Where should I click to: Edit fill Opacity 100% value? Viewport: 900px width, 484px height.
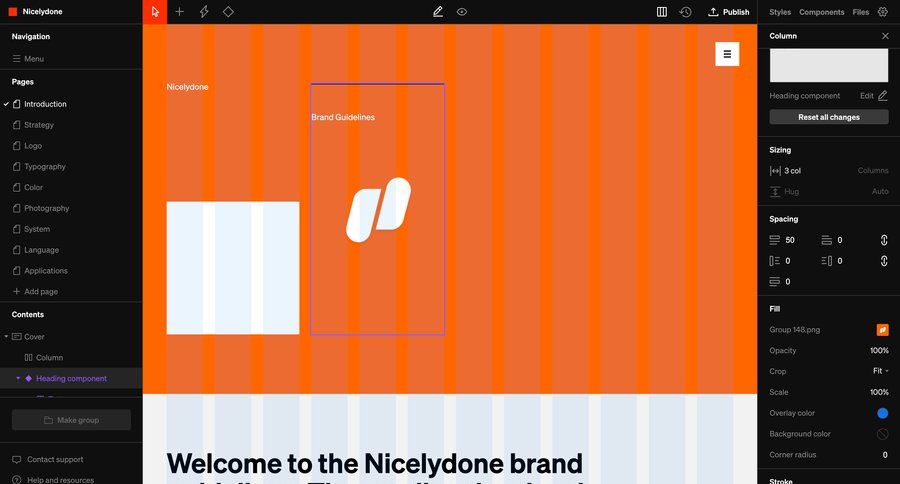coord(879,350)
